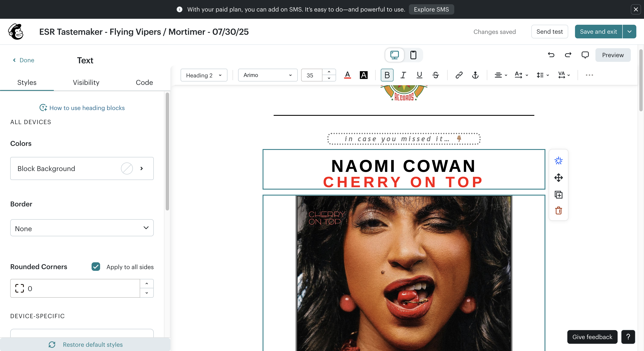Select the 'in case you missed it' text block
644x351 pixels.
(x=404, y=139)
